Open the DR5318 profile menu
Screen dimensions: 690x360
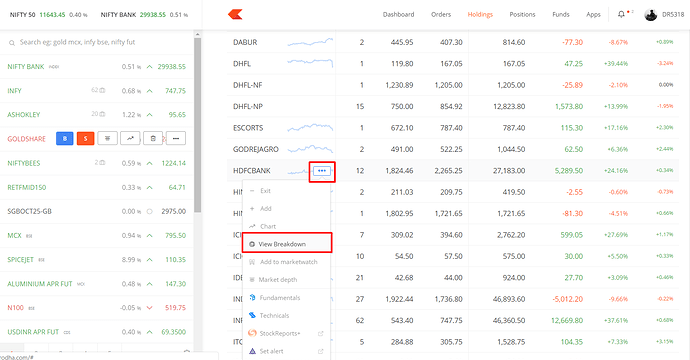click(664, 15)
